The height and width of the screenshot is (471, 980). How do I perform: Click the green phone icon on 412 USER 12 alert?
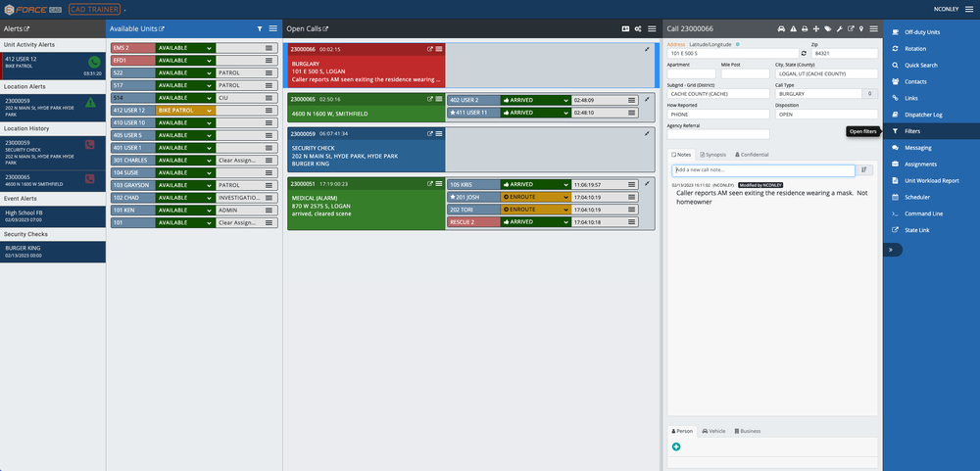pyautogui.click(x=94, y=62)
